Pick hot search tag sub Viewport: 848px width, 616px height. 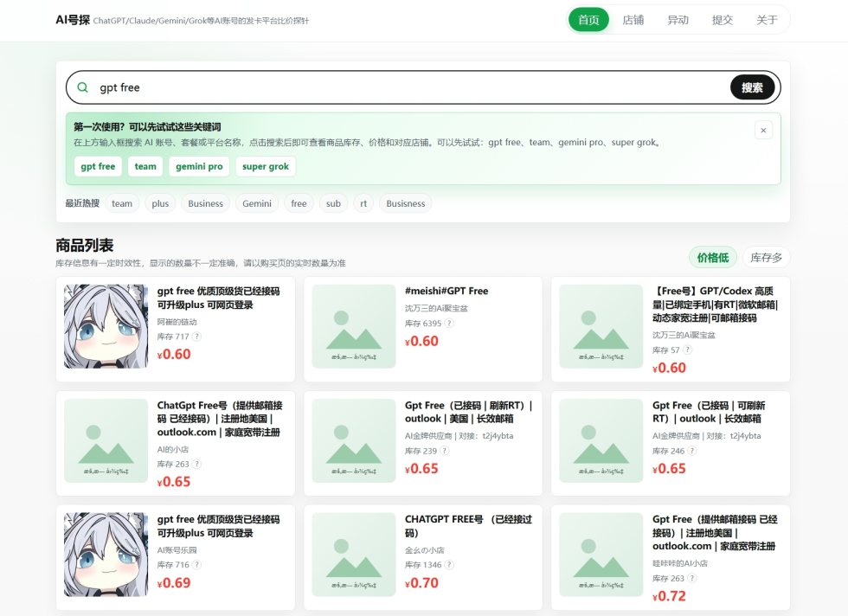pos(333,203)
